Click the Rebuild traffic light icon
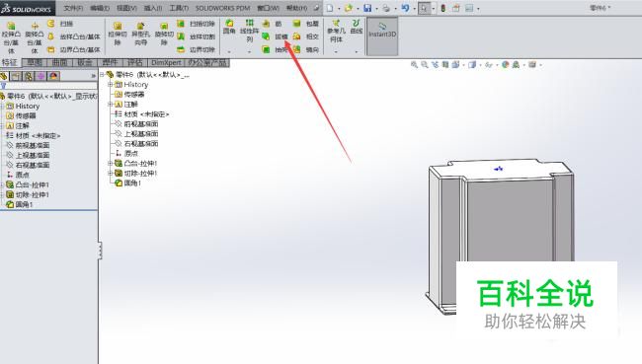 pos(443,8)
